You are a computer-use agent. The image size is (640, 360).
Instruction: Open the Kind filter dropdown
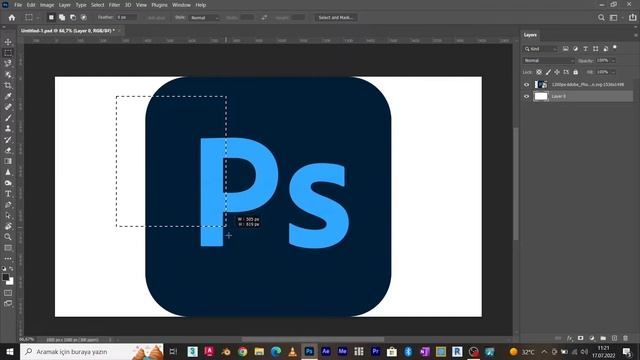click(540, 49)
